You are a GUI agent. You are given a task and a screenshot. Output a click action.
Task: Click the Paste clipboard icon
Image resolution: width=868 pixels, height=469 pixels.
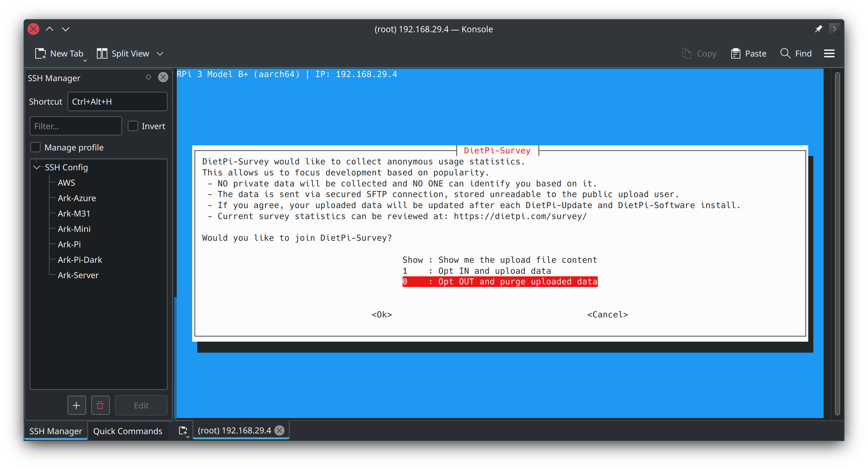tap(735, 54)
